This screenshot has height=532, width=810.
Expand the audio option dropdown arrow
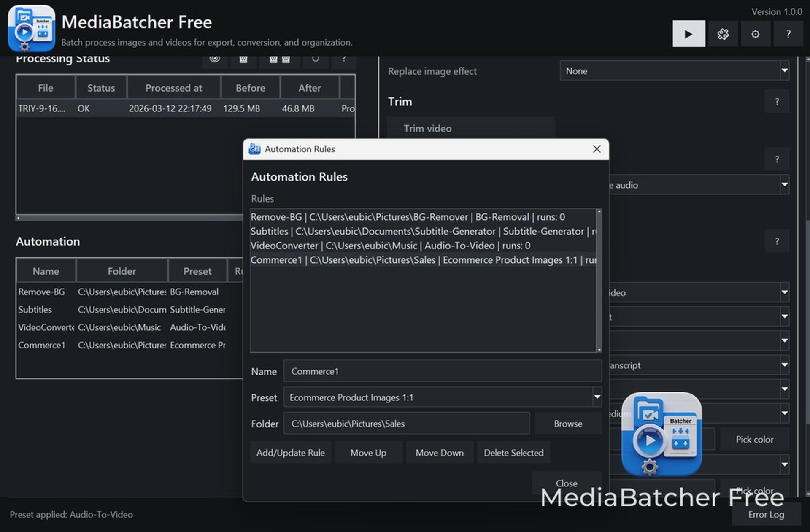pyautogui.click(x=784, y=185)
